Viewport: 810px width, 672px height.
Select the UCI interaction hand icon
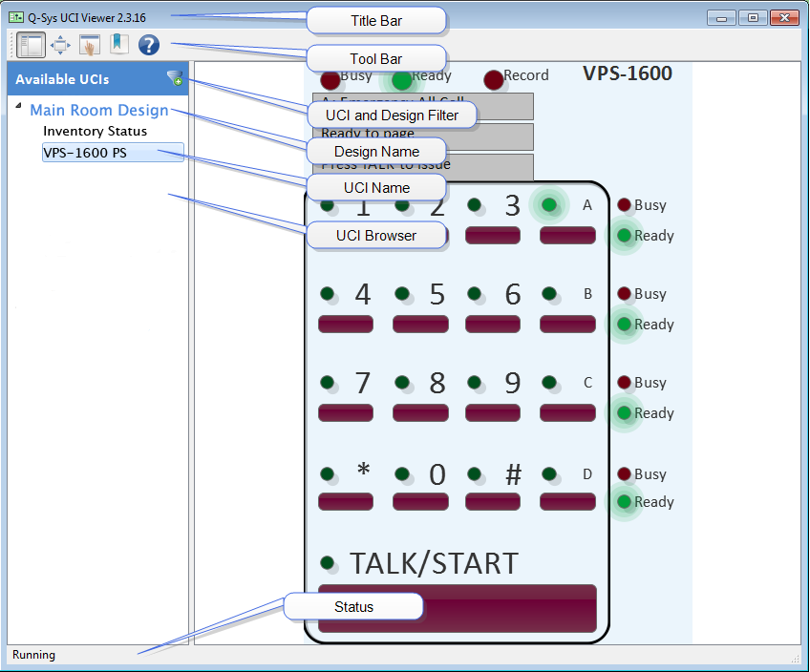[x=89, y=45]
